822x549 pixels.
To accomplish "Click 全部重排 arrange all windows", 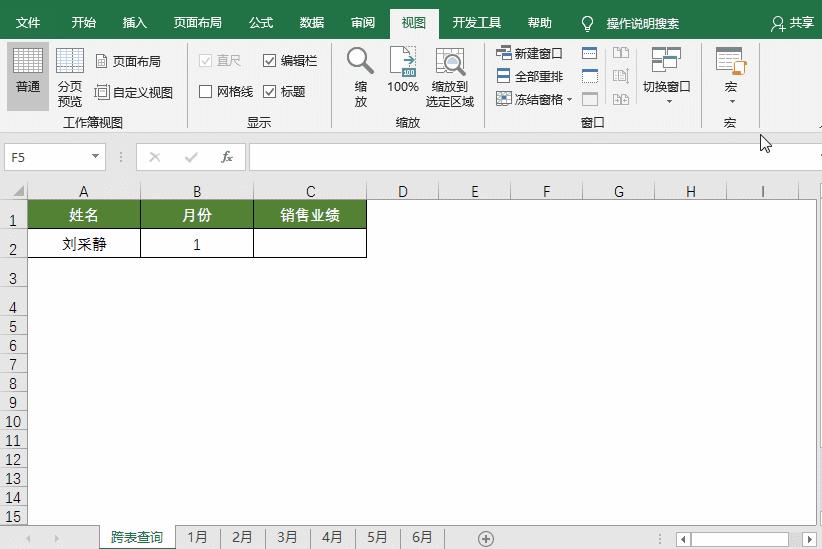I will point(529,76).
